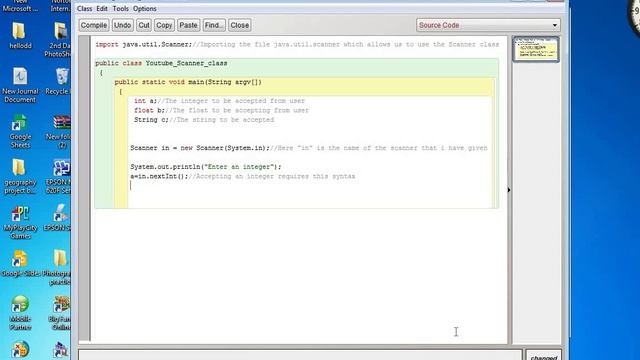
Task: Click the Find... button
Action: 214,25
